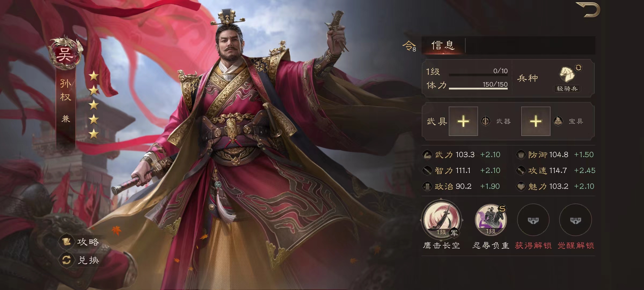Tap the locked 觉醒解锁 skill slot

pyautogui.click(x=575, y=220)
